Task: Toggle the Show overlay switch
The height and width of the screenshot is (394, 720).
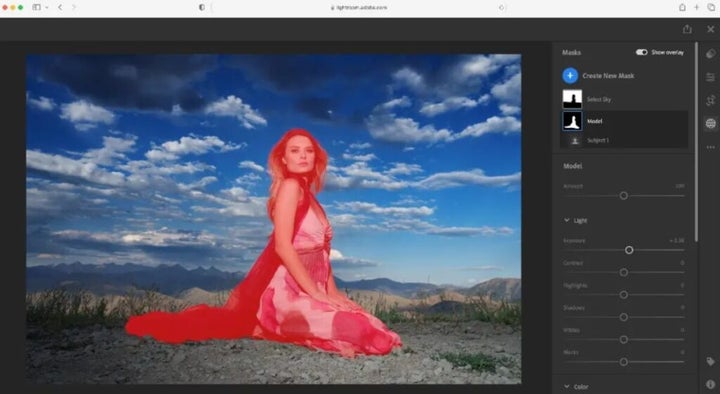Action: [641, 52]
